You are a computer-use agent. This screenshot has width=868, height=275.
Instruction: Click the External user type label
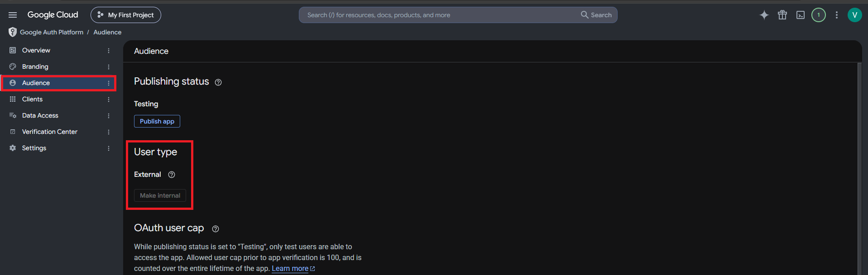click(x=148, y=174)
